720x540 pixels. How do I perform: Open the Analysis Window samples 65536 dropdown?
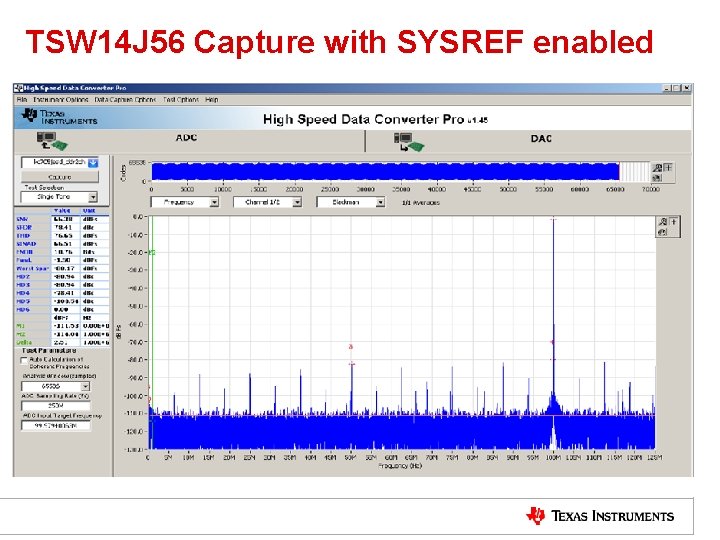pos(85,387)
